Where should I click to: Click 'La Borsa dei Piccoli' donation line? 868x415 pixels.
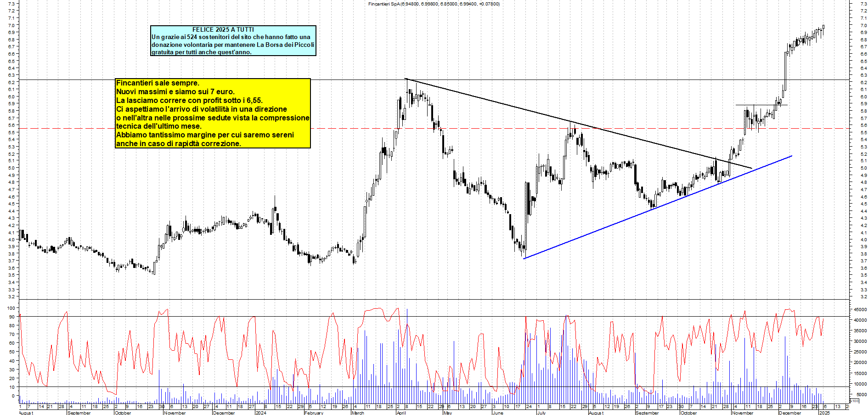pos(233,45)
